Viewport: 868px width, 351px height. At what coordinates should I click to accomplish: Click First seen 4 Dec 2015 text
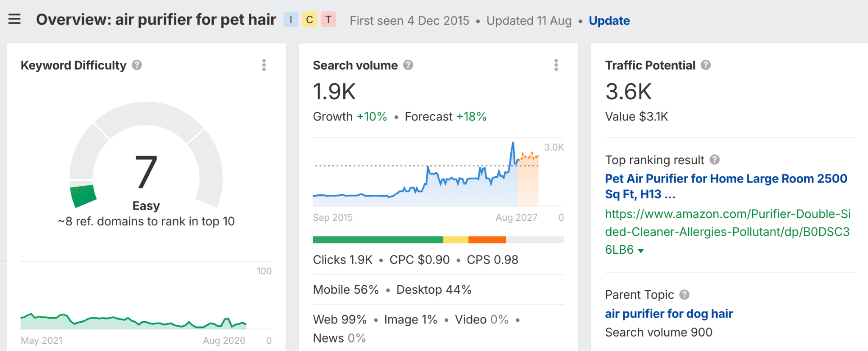coord(409,20)
